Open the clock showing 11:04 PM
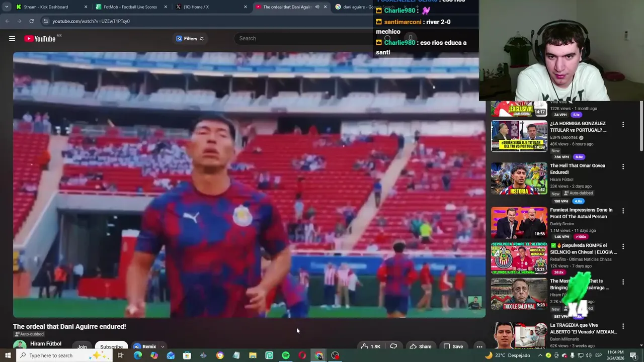The width and height of the screenshot is (644, 362). [615, 355]
